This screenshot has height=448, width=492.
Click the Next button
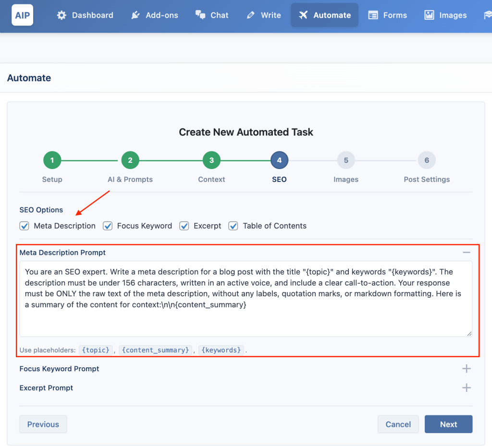click(x=448, y=424)
